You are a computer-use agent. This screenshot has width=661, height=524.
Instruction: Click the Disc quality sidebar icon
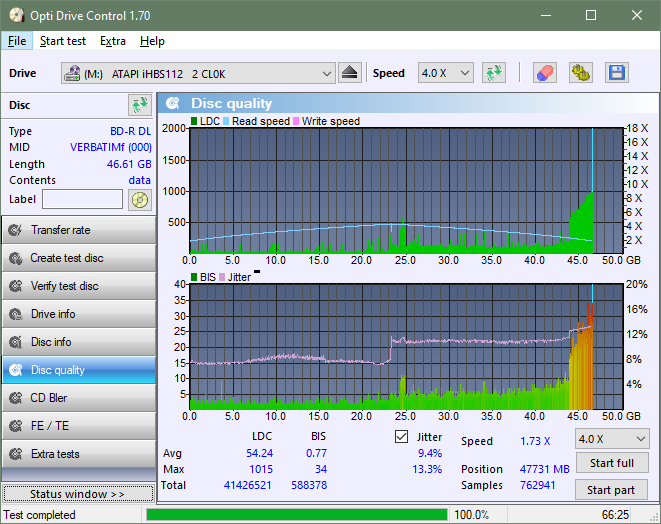(16, 370)
